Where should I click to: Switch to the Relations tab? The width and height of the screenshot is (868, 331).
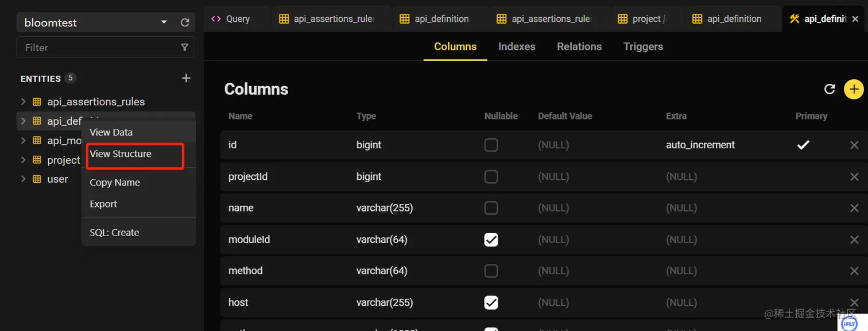(x=579, y=47)
